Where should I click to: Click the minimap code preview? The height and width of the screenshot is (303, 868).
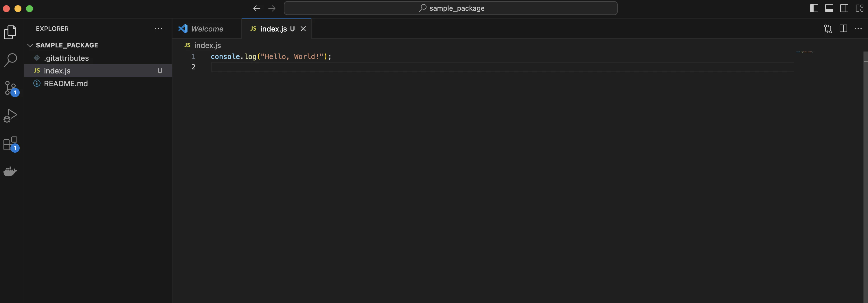point(805,52)
